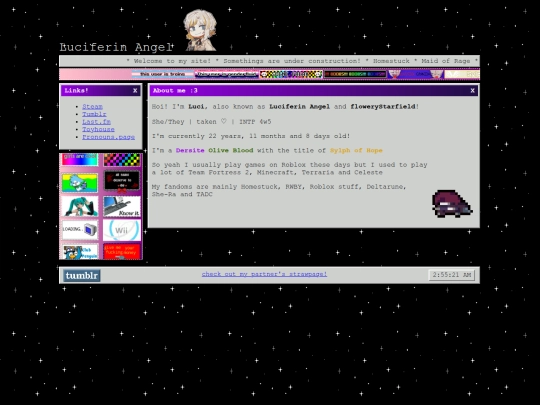Click the Wii logo badge
Image resolution: width=540 pixels, height=405 pixels.
[x=122, y=230]
